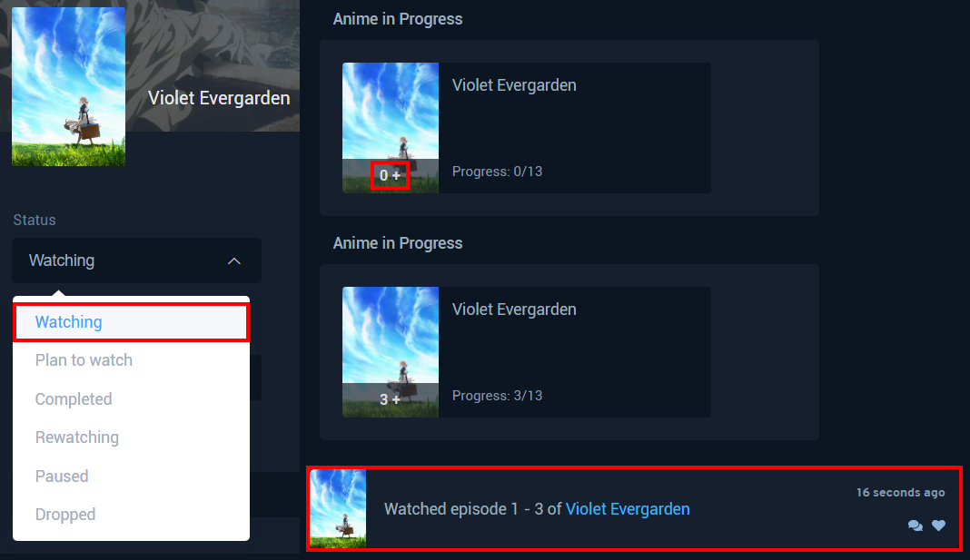Click activity feed Violet Evergarden thumbnail
Image resolution: width=970 pixels, height=560 pixels.
[x=338, y=508]
